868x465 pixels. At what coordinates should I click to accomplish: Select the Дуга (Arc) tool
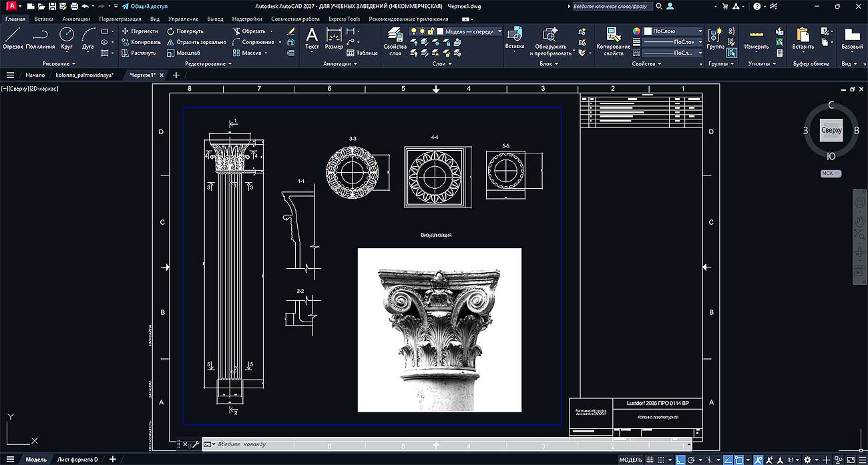point(88,38)
